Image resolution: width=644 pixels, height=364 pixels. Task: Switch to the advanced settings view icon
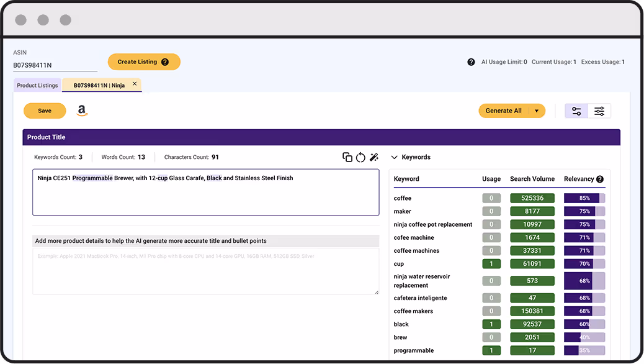(x=599, y=111)
